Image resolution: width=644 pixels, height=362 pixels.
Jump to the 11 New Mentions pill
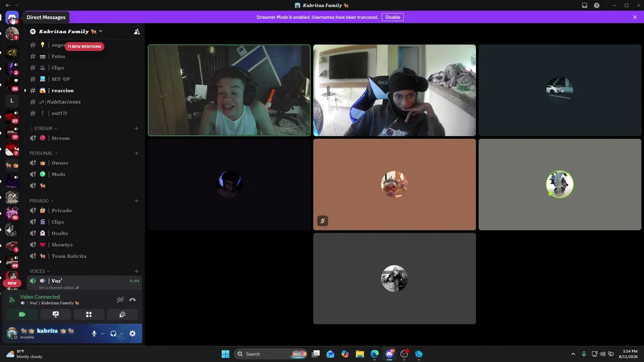[x=85, y=46]
